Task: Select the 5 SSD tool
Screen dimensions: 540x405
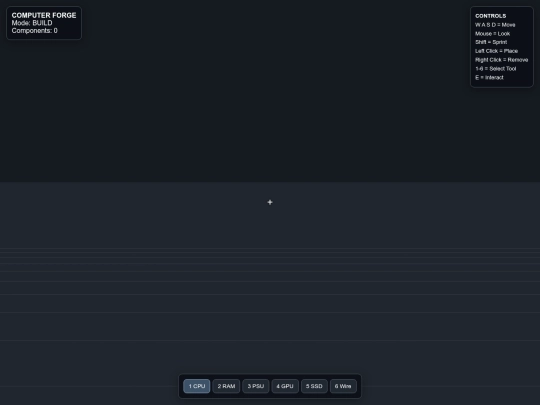Action: (314, 386)
